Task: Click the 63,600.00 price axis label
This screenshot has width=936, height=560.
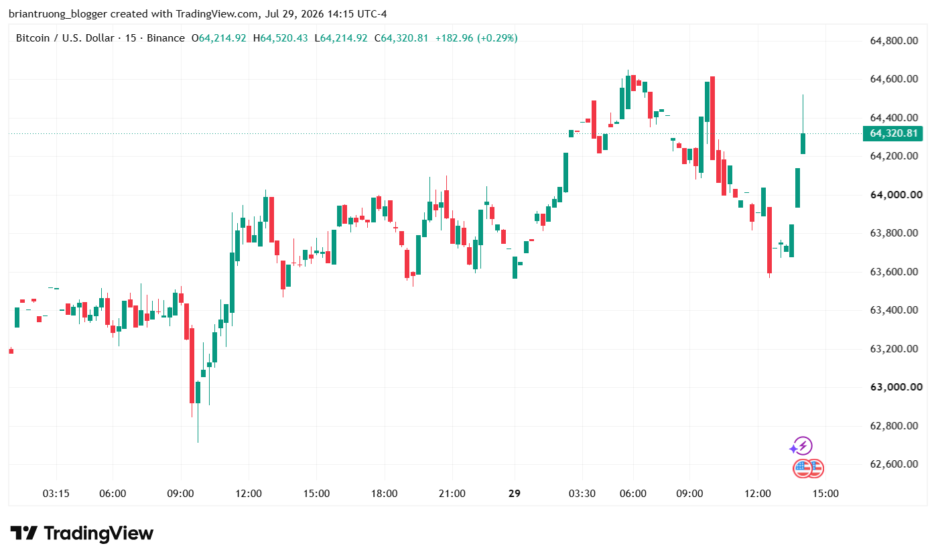Action: click(x=893, y=272)
